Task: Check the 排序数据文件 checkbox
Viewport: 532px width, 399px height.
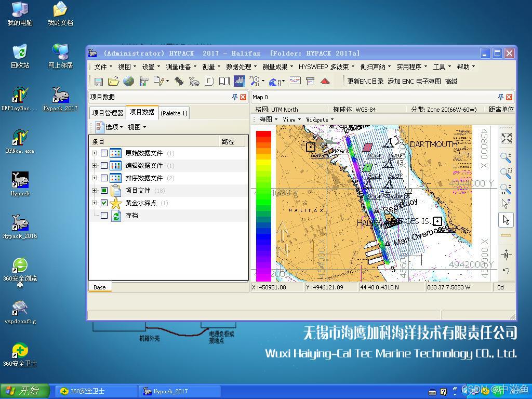Action: 104,178
